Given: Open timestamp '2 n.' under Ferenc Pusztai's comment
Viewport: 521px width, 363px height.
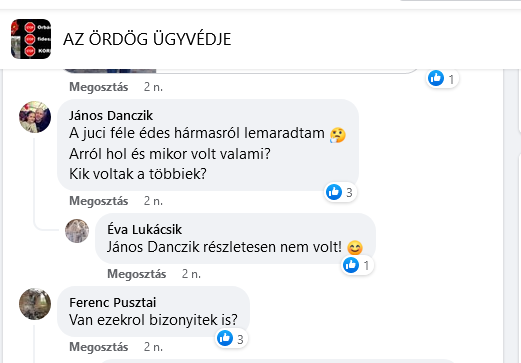Looking at the screenshot, I should (x=153, y=347).
